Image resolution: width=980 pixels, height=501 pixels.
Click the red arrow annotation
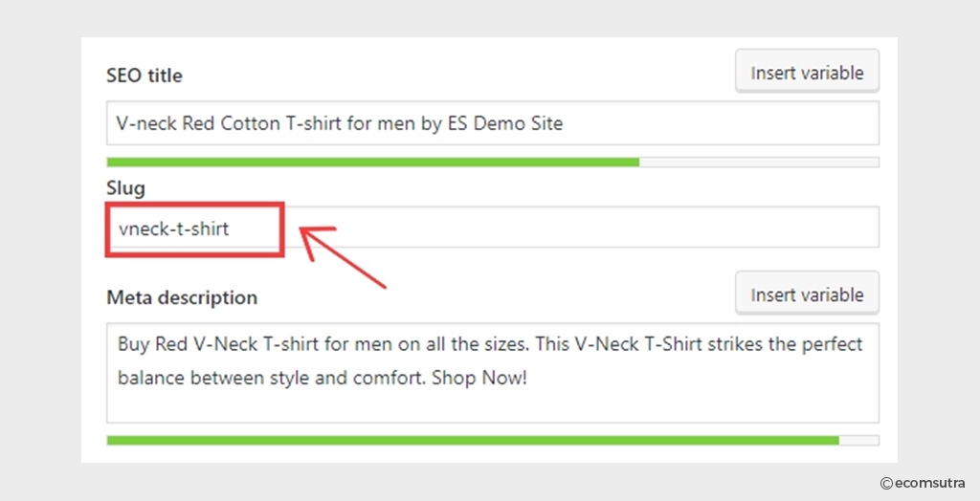pyautogui.click(x=342, y=255)
